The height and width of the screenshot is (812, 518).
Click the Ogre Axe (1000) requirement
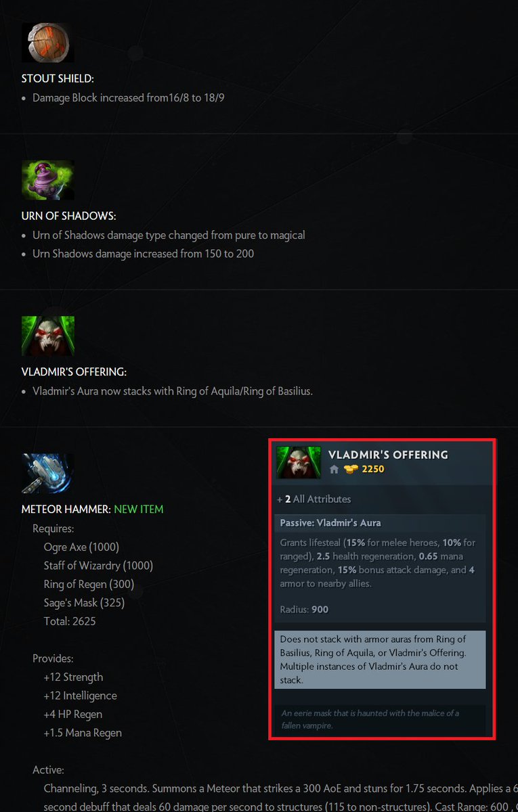click(81, 547)
